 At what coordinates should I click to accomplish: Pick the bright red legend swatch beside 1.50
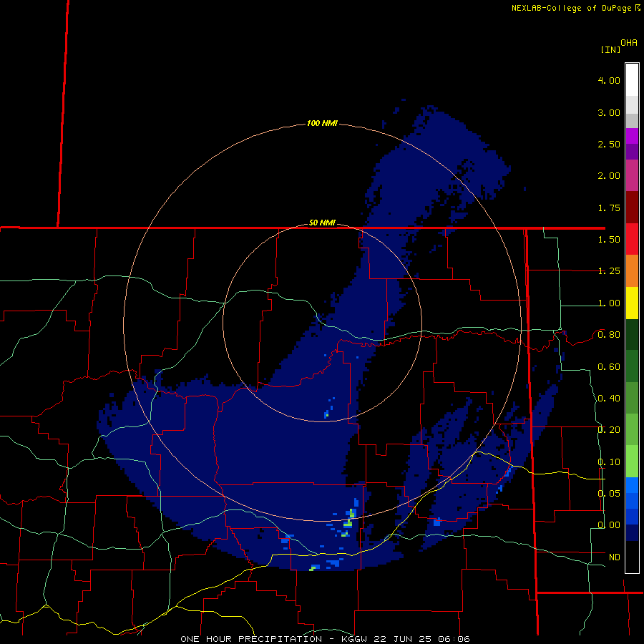[x=632, y=239]
